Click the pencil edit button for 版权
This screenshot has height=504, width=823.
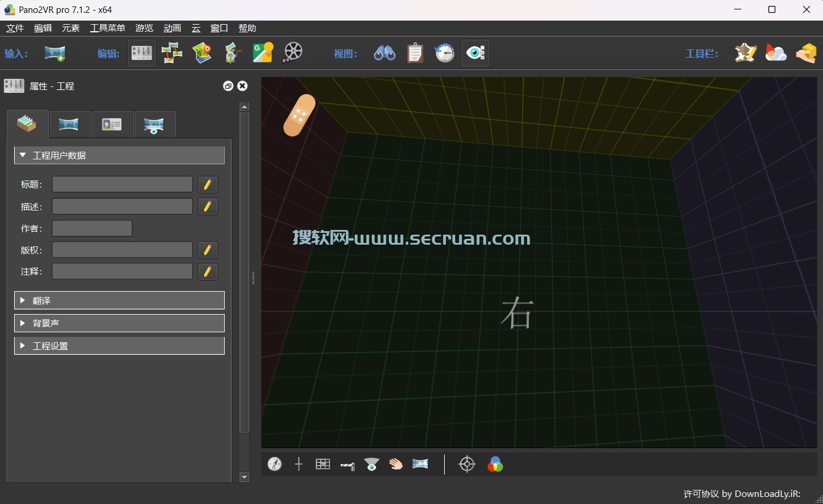208,250
